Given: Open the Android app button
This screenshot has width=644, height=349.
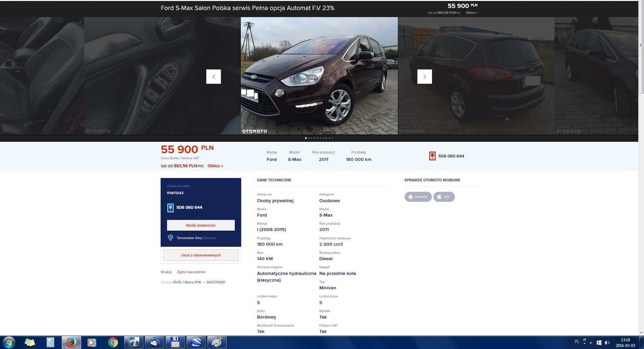Looking at the screenshot, I should click(418, 197).
